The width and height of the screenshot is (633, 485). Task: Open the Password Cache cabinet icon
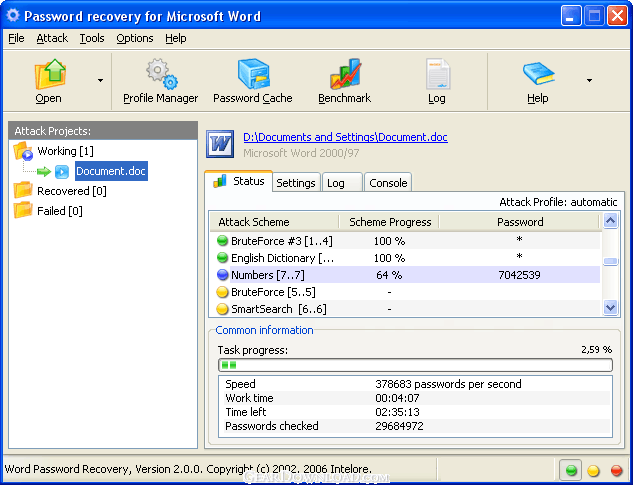point(253,74)
